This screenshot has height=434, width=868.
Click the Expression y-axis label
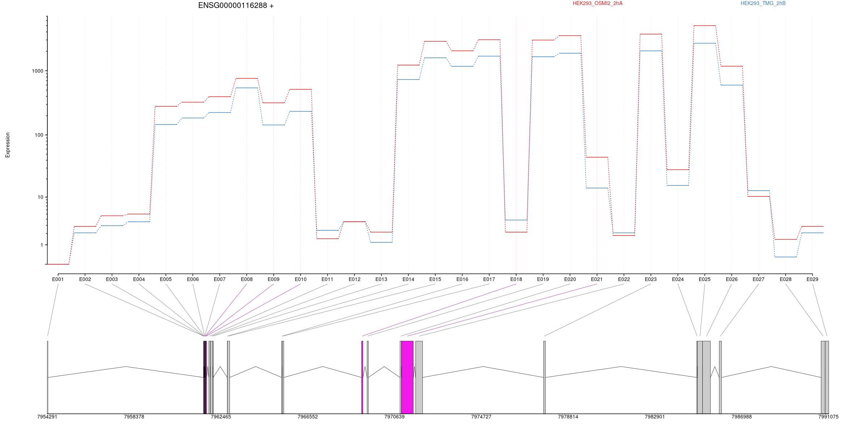tap(8, 145)
